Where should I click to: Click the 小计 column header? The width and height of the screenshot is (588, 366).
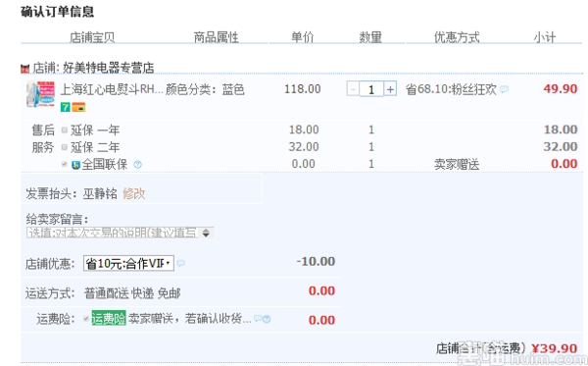[545, 37]
